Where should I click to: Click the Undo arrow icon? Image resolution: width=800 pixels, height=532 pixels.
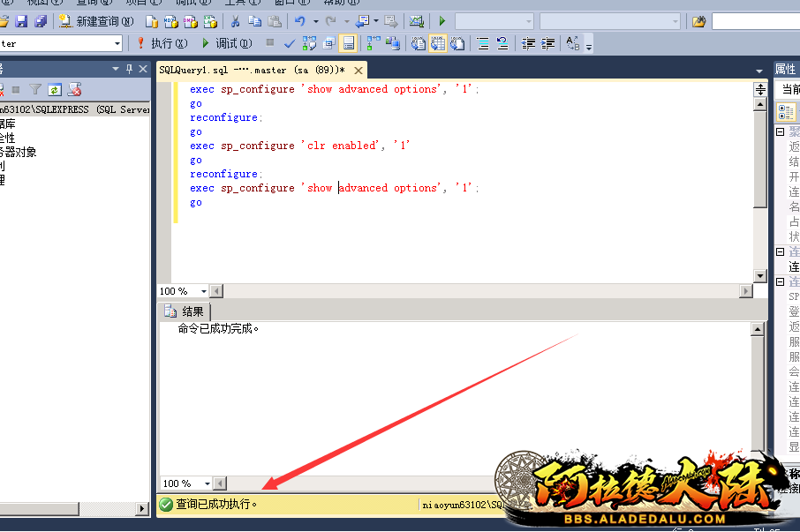[x=300, y=21]
